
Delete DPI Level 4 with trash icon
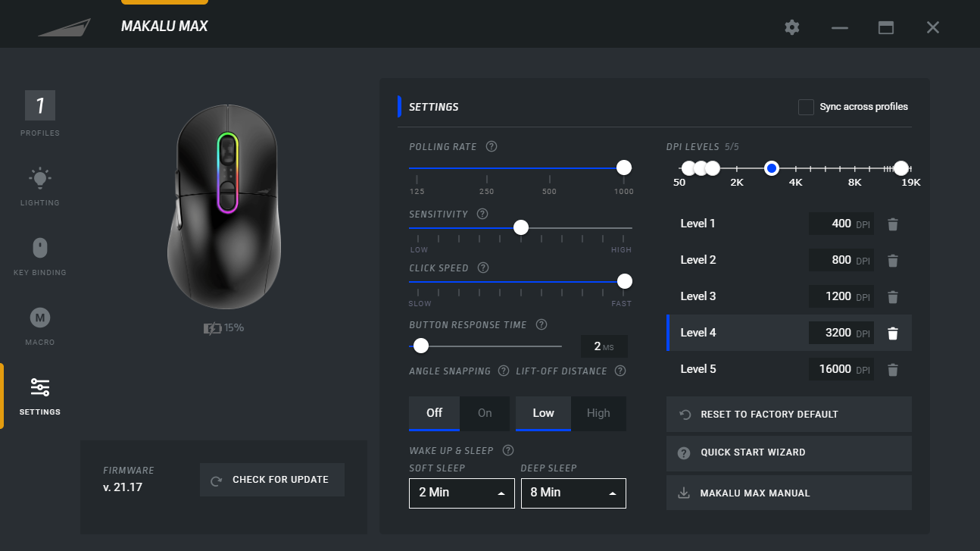point(893,333)
